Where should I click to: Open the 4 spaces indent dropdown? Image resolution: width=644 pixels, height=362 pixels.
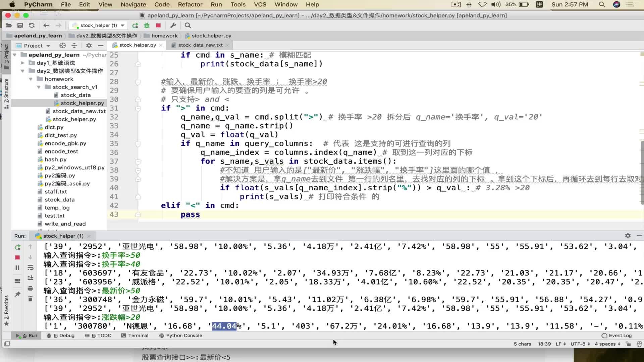(607, 344)
